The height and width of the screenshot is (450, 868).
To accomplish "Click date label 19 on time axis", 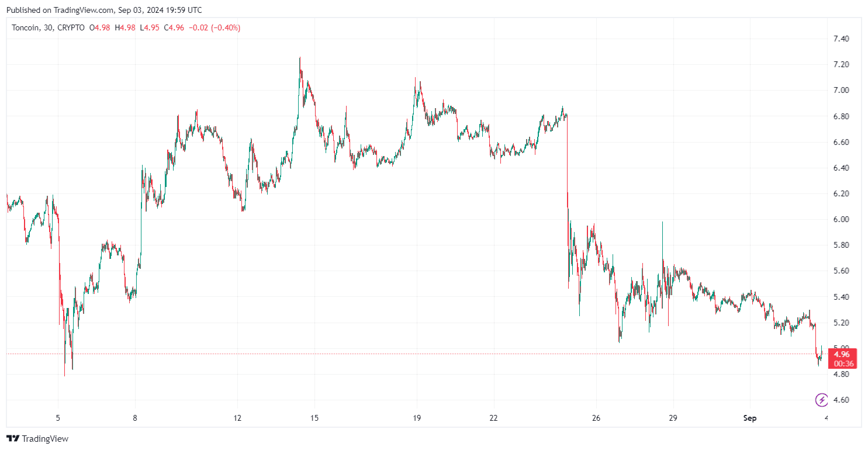I will point(417,418).
